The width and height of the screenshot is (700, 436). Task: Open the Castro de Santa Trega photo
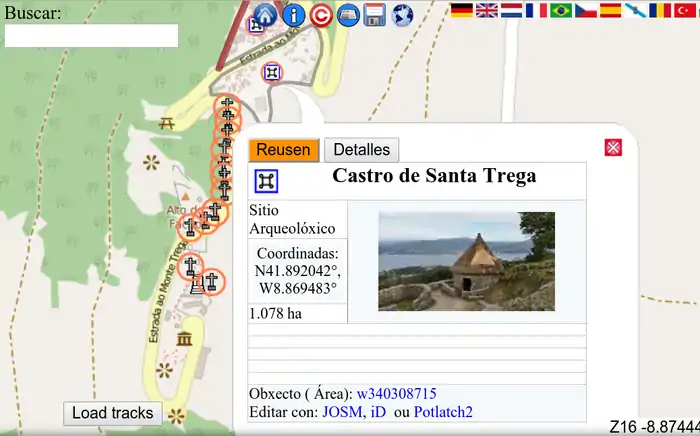point(466,261)
